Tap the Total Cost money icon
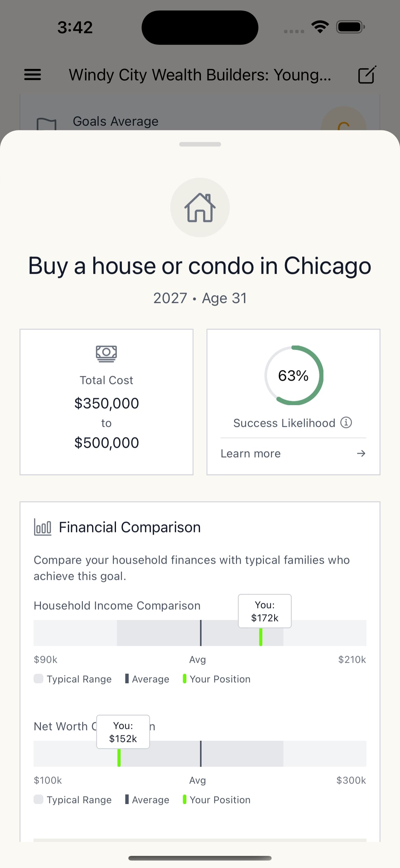This screenshot has width=400, height=868. 106,354
